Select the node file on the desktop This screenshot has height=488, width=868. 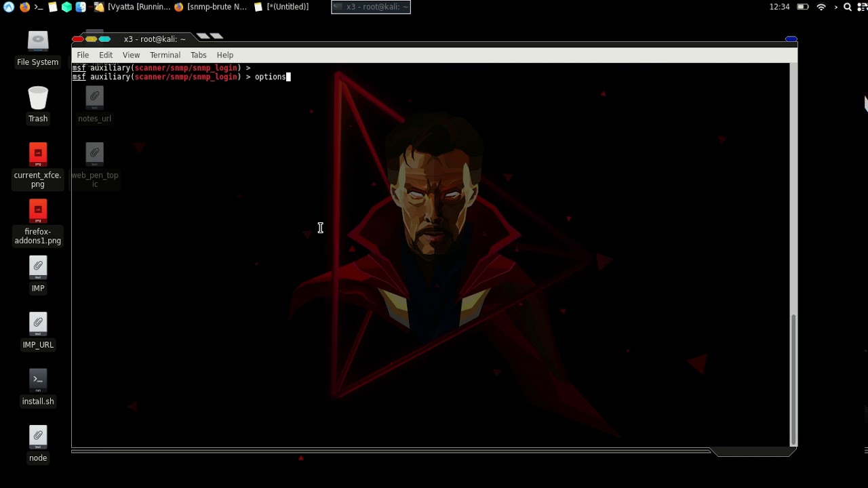(x=38, y=444)
